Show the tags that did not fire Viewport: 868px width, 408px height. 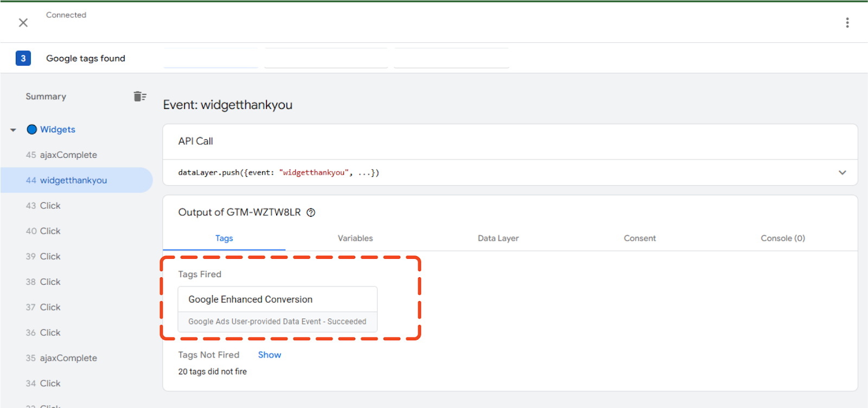[269, 355]
